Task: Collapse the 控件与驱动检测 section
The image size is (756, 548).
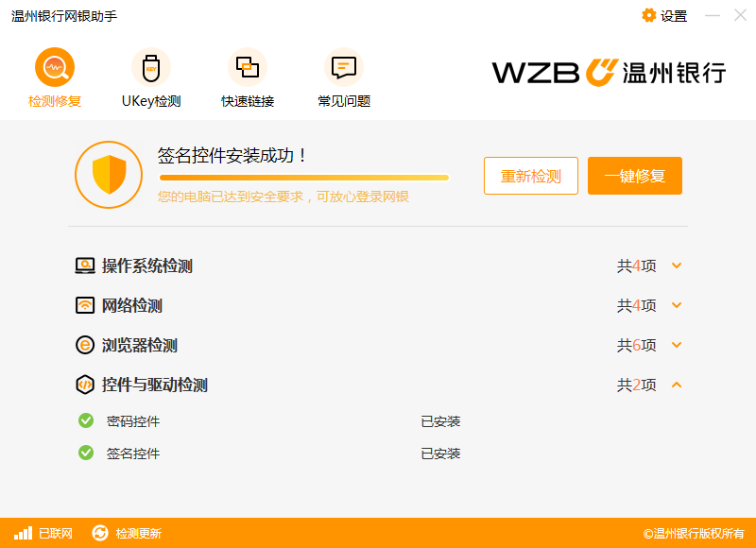Action: click(676, 385)
